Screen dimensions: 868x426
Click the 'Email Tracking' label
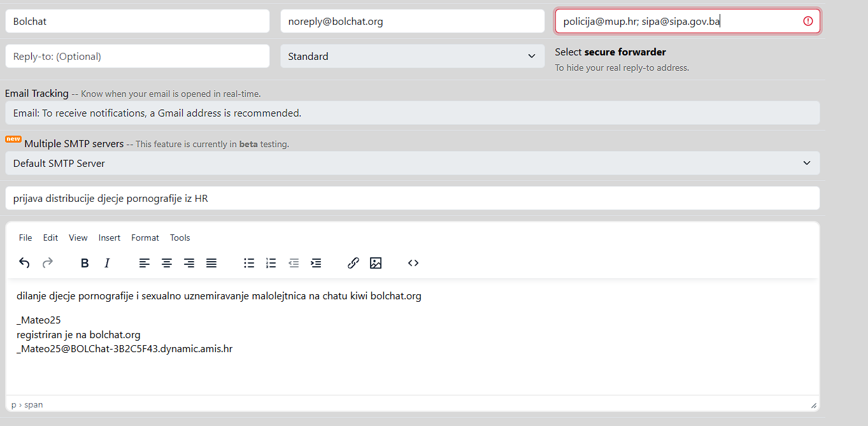tap(37, 93)
